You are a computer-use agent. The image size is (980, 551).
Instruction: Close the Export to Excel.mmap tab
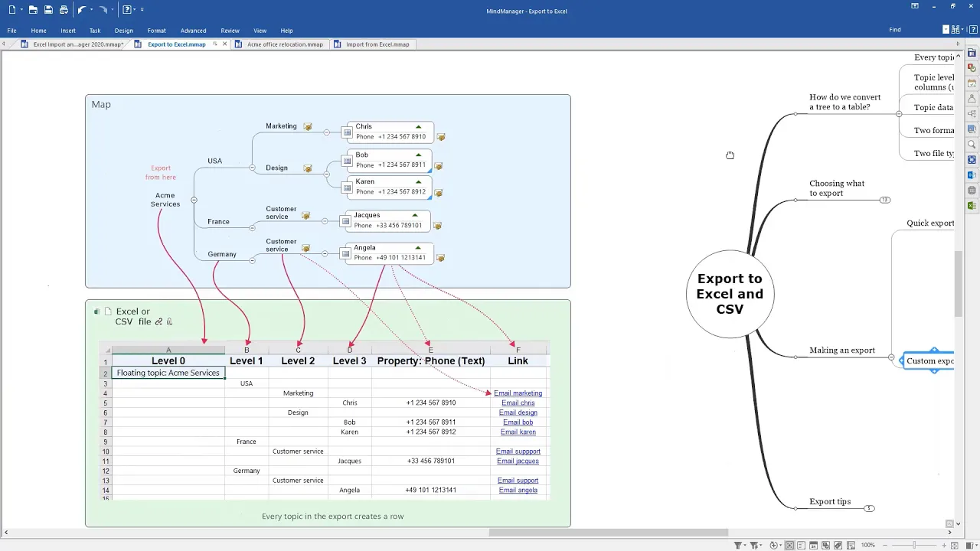pos(224,44)
